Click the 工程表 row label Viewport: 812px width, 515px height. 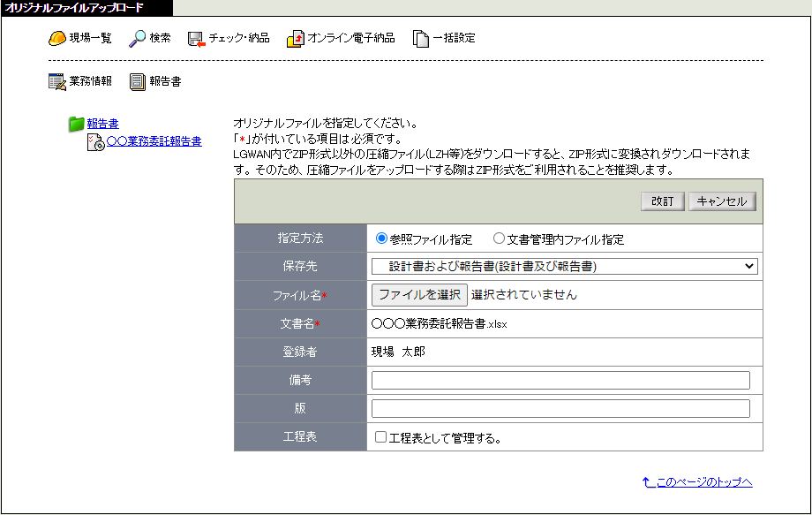[x=300, y=436]
